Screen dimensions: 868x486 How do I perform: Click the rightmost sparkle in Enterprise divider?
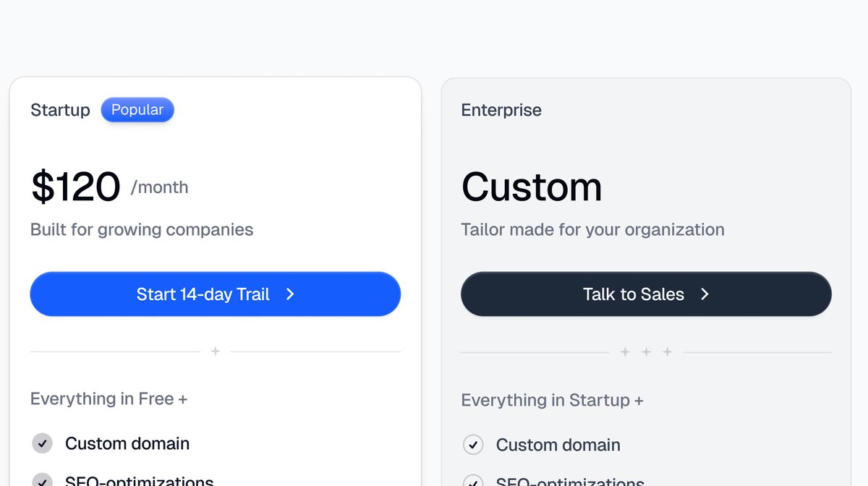[668, 352]
